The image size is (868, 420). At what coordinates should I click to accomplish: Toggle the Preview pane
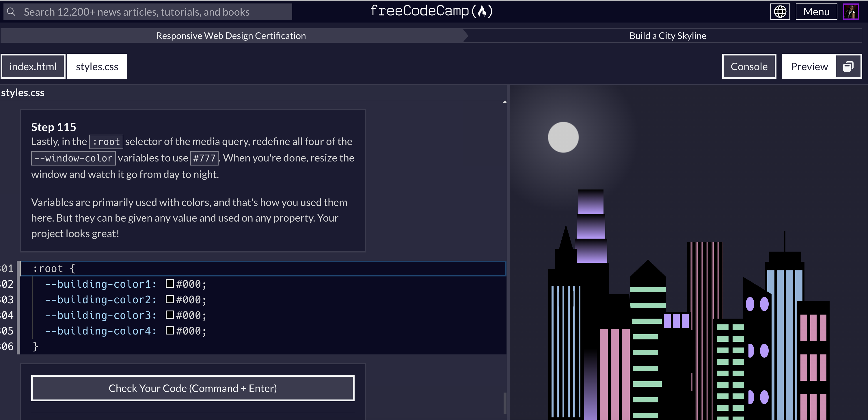pos(809,66)
